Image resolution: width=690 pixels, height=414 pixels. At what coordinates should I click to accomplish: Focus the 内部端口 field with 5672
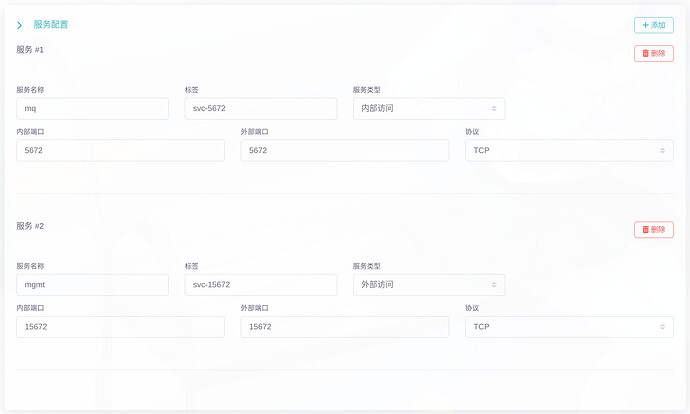tap(120, 150)
